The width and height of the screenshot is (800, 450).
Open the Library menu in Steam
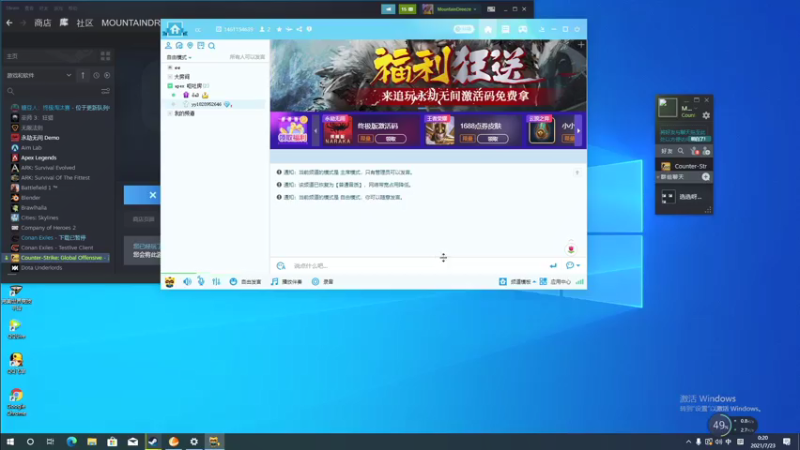click(x=64, y=23)
